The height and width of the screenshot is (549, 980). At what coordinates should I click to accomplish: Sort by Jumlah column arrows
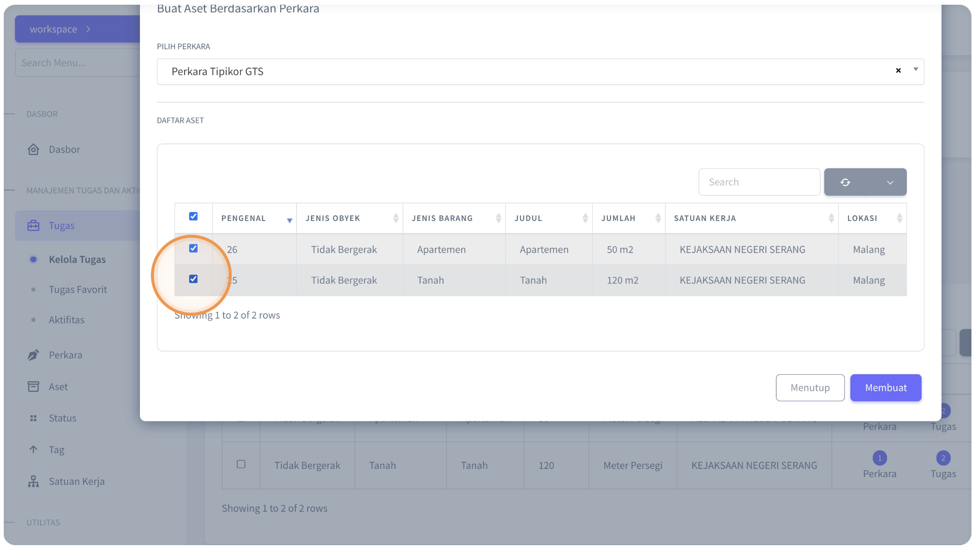(658, 218)
